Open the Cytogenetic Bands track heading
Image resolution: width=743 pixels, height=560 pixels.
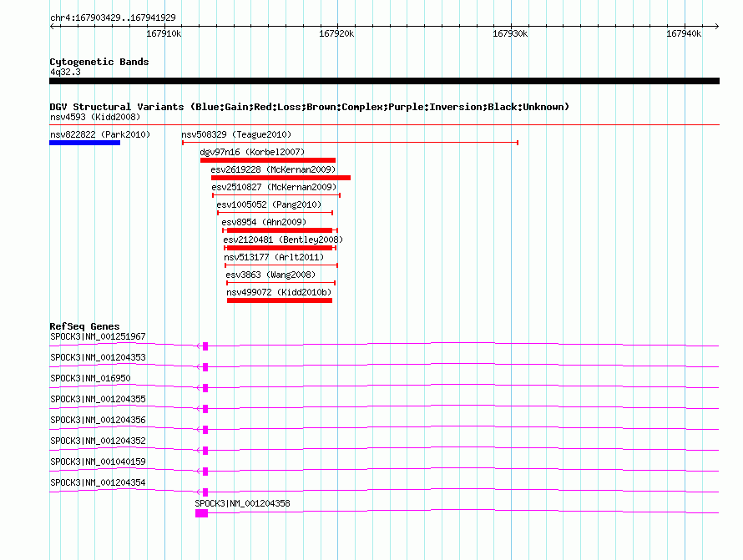pos(99,62)
